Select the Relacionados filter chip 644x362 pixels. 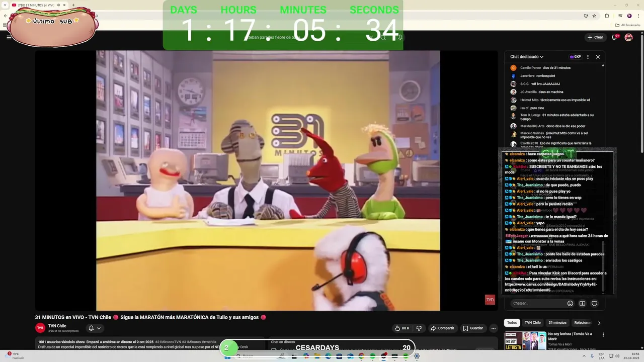pyautogui.click(x=583, y=323)
